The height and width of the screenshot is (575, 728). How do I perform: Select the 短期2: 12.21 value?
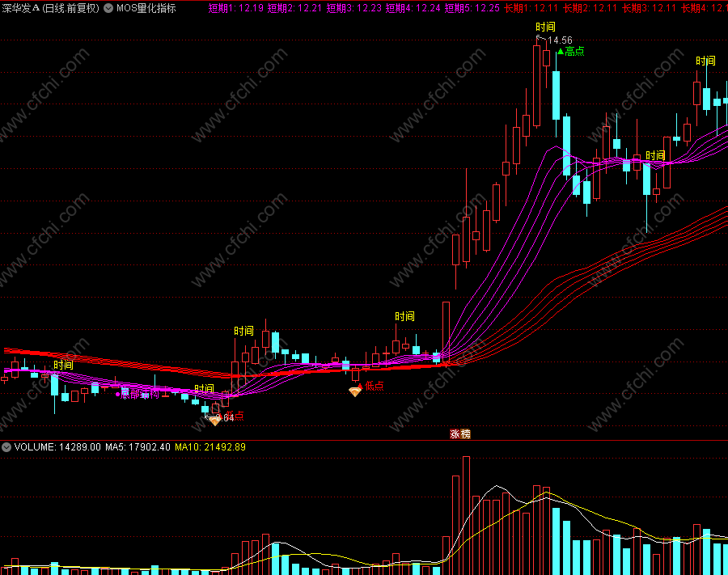point(294,8)
